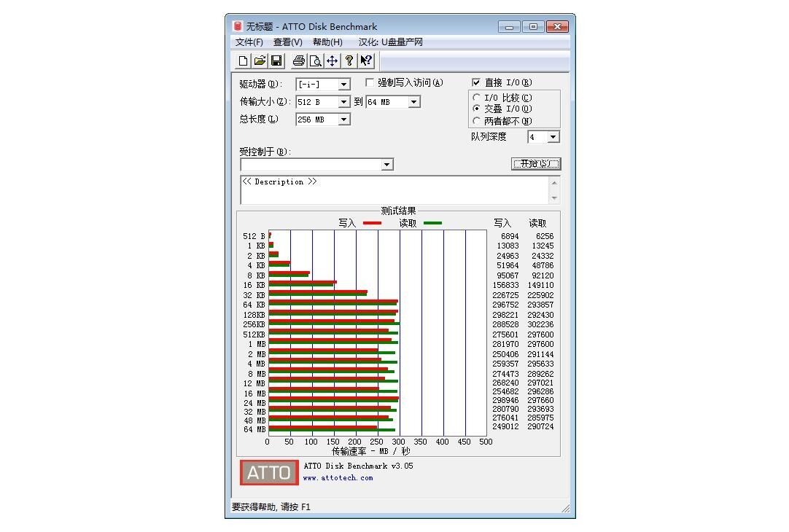The height and width of the screenshot is (532, 789).
Task: Click the read value 225902
Action: (x=540, y=295)
